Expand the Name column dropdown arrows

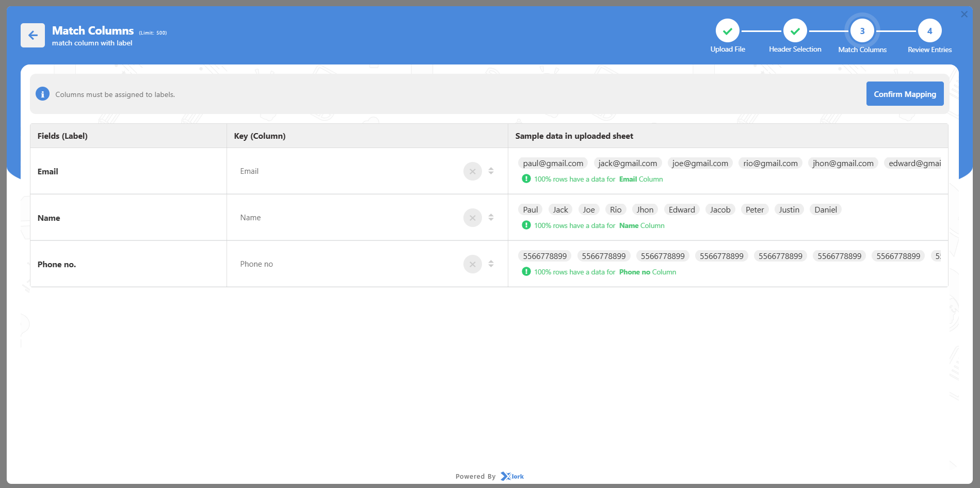[x=491, y=218]
